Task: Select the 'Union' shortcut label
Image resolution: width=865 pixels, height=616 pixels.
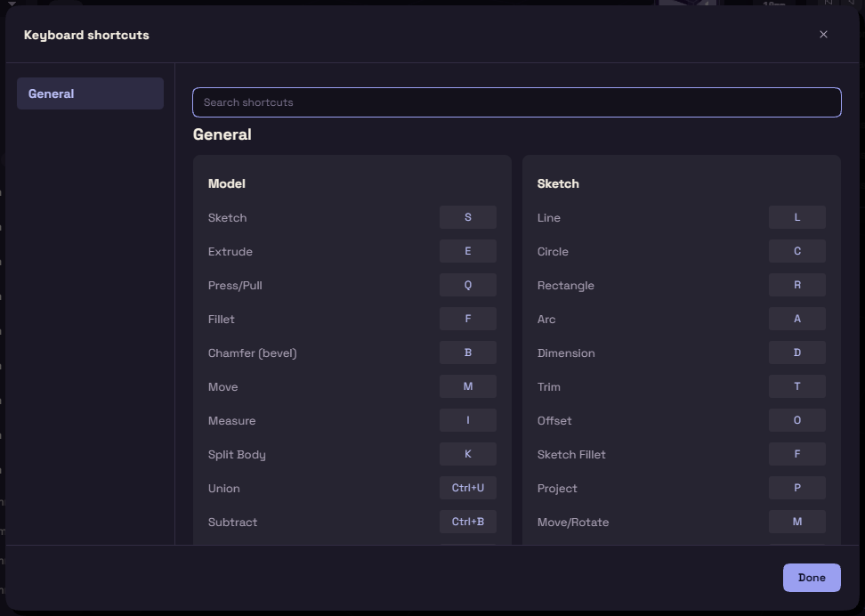Action: pyautogui.click(x=224, y=489)
